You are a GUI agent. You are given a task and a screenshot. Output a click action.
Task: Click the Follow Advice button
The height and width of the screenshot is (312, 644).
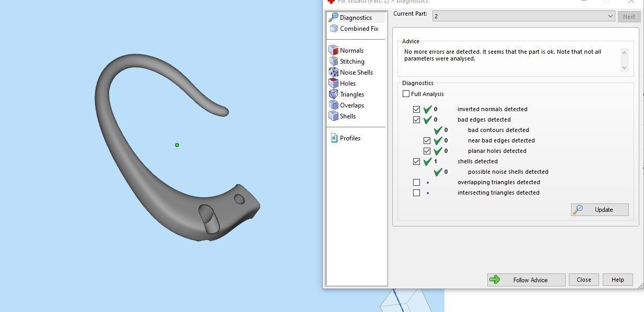coord(526,280)
